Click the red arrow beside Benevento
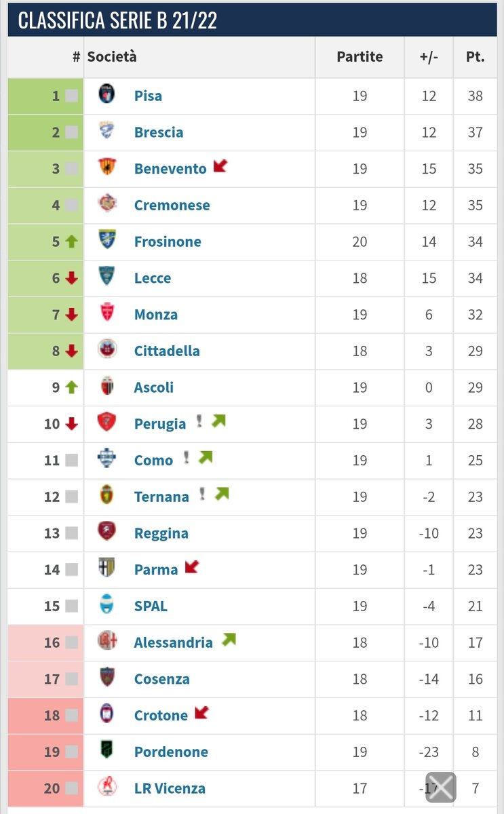 tap(220, 166)
